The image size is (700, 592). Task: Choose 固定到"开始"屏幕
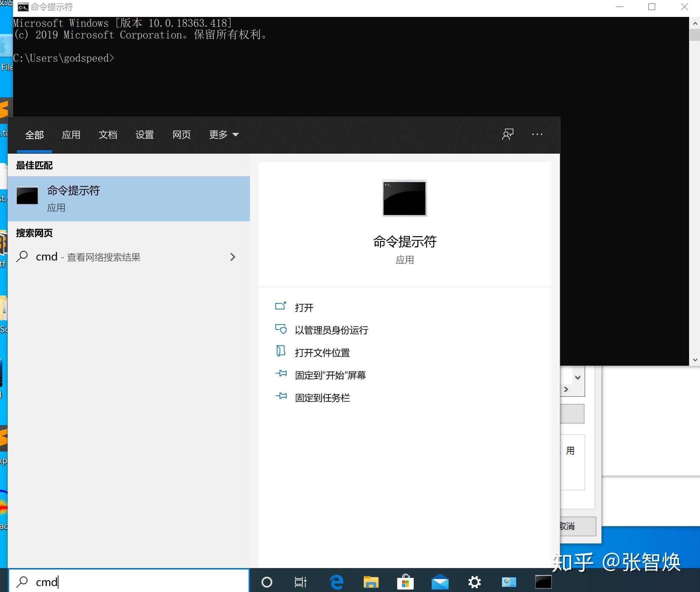coord(331,375)
